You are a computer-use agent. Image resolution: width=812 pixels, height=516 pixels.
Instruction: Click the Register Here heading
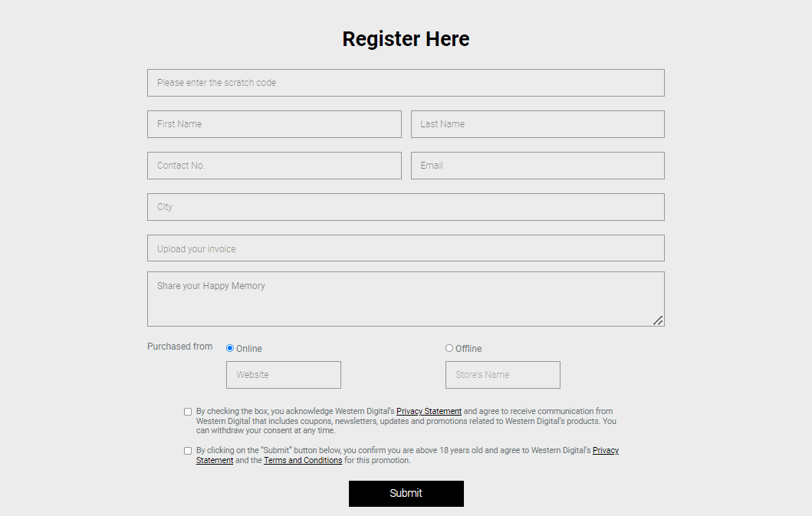pyautogui.click(x=406, y=39)
